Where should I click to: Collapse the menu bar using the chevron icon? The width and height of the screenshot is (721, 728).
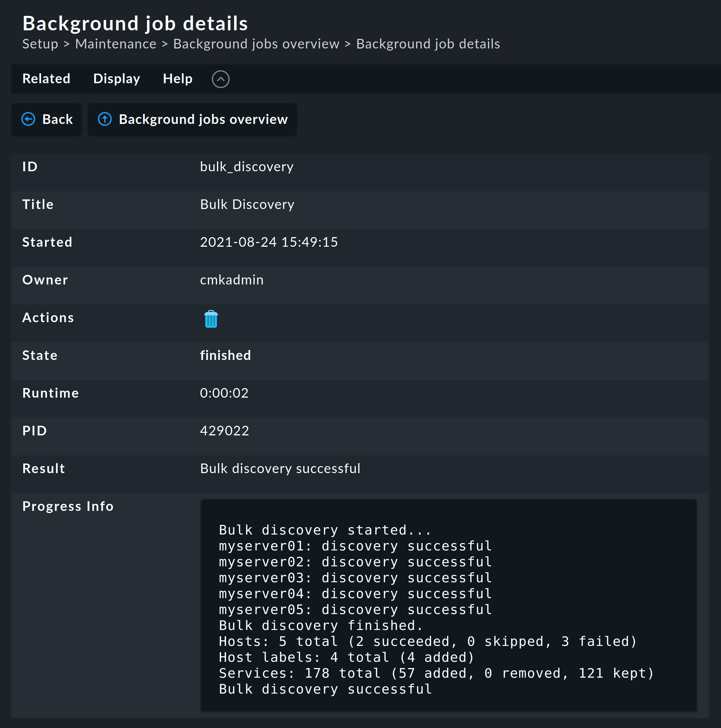221,79
